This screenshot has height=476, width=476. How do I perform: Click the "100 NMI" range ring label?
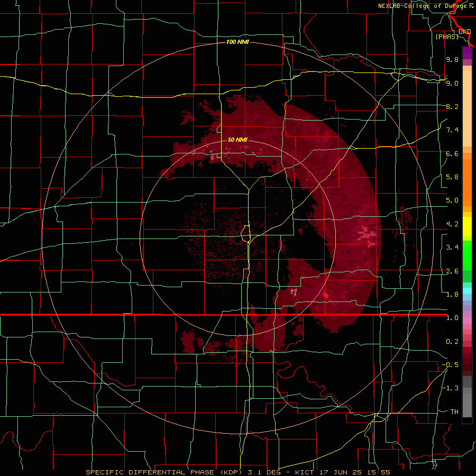click(237, 42)
